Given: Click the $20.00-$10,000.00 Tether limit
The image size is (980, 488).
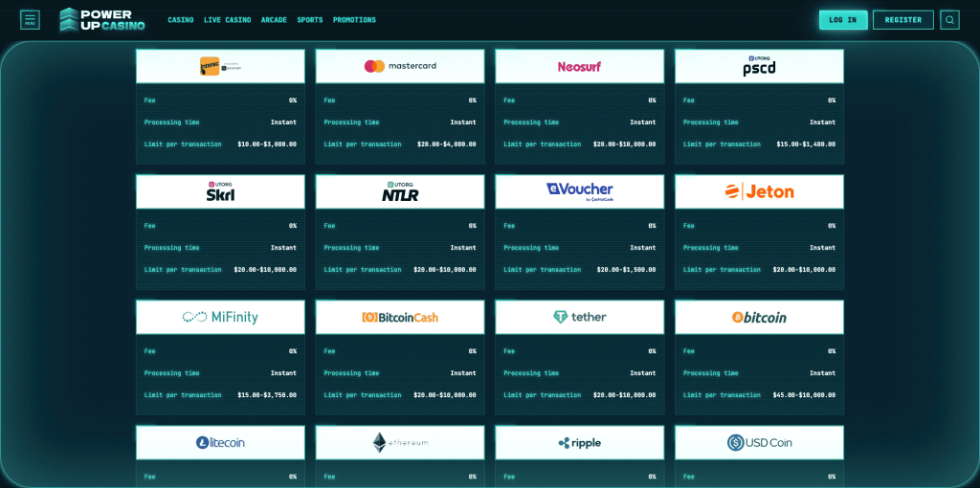Looking at the screenshot, I should (x=624, y=395).
